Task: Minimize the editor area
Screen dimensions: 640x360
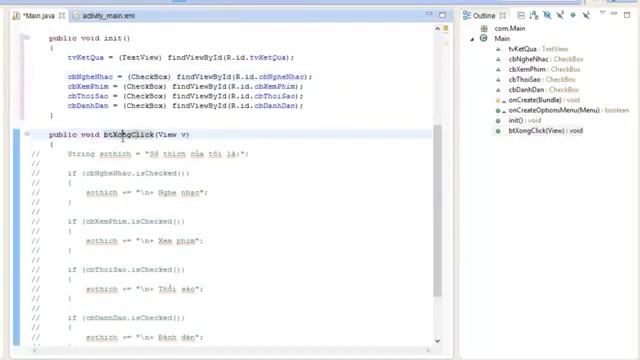Action: coord(429,14)
